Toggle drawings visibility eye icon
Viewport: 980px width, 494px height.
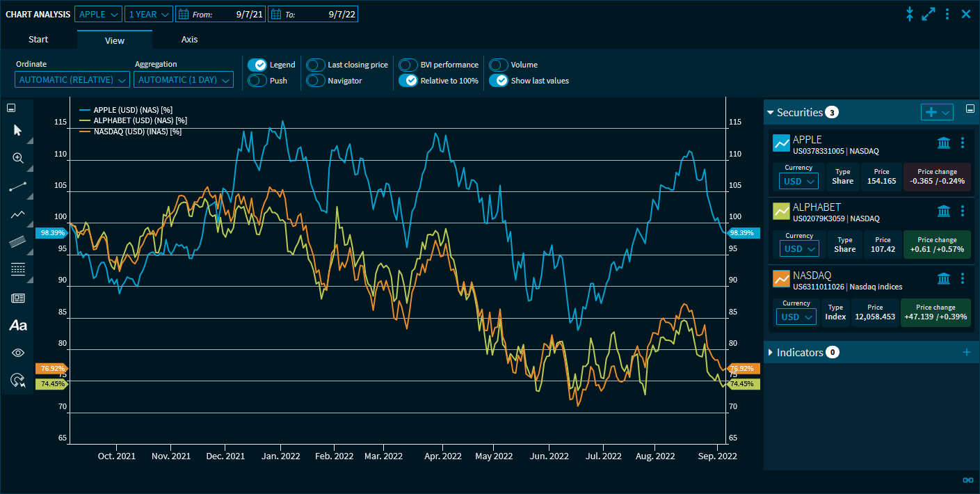[x=18, y=353]
